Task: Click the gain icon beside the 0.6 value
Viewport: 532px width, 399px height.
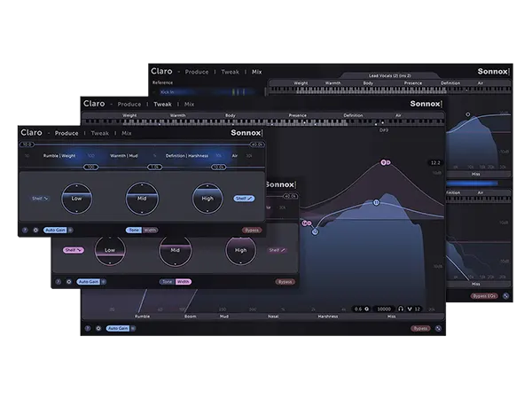Action: click(x=367, y=309)
